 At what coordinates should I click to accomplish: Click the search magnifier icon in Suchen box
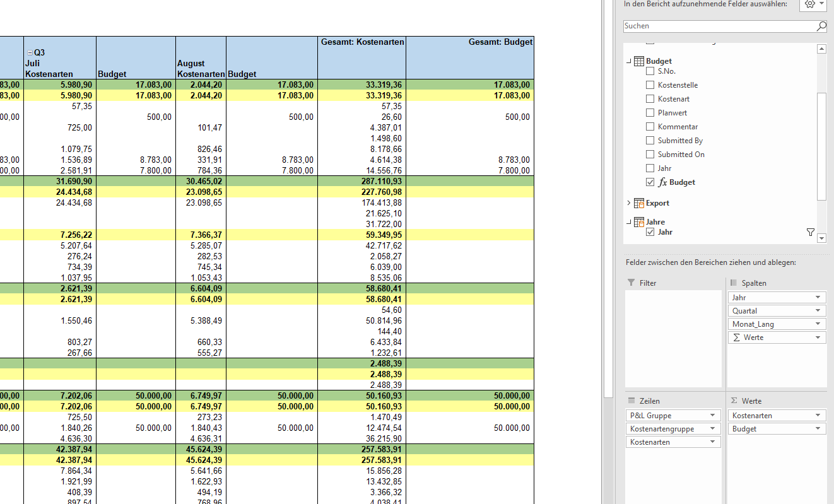click(x=821, y=26)
